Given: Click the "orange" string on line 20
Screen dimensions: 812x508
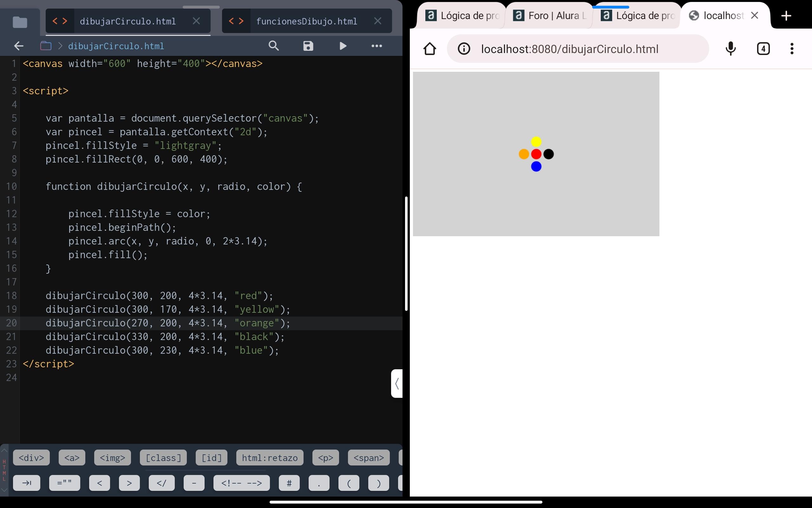Looking at the screenshot, I should [x=257, y=323].
